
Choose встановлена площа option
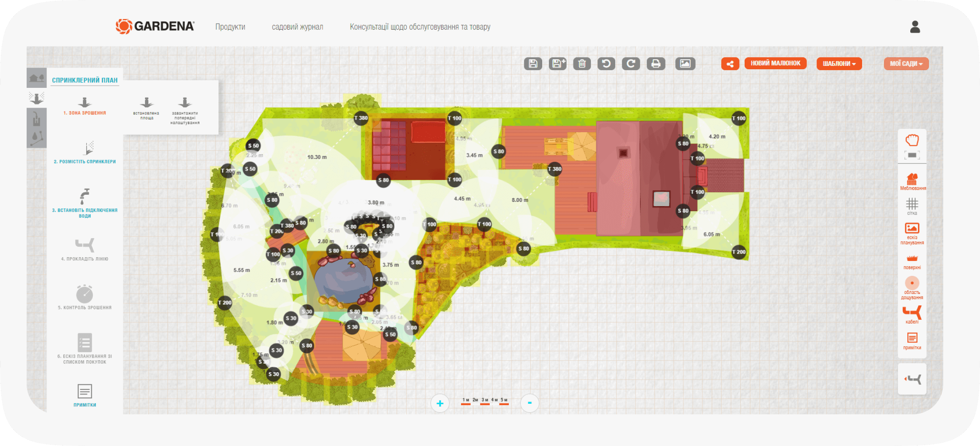[146, 109]
